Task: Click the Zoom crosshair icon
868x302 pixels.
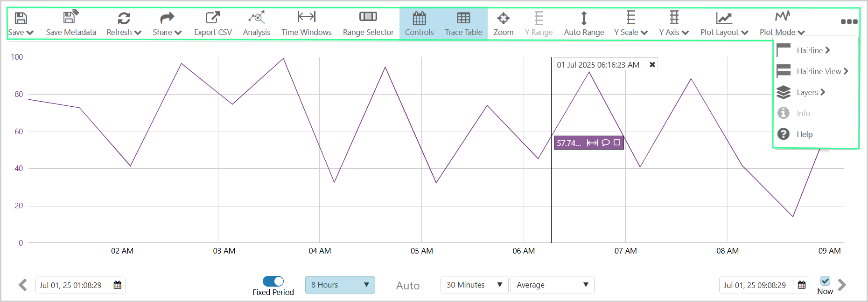Action: coord(503,19)
